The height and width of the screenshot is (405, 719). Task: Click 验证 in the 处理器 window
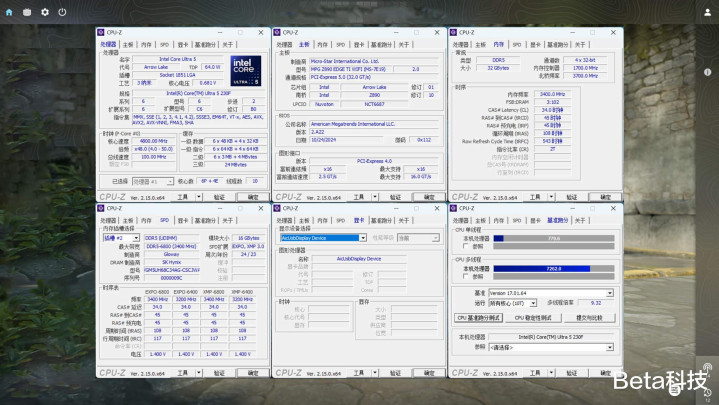tap(219, 197)
